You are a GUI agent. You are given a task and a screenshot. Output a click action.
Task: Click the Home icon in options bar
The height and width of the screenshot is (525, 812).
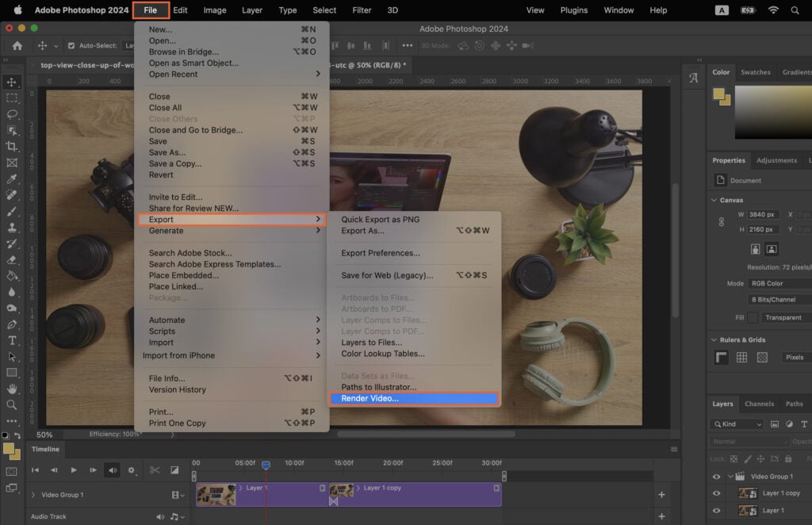[x=17, y=46]
